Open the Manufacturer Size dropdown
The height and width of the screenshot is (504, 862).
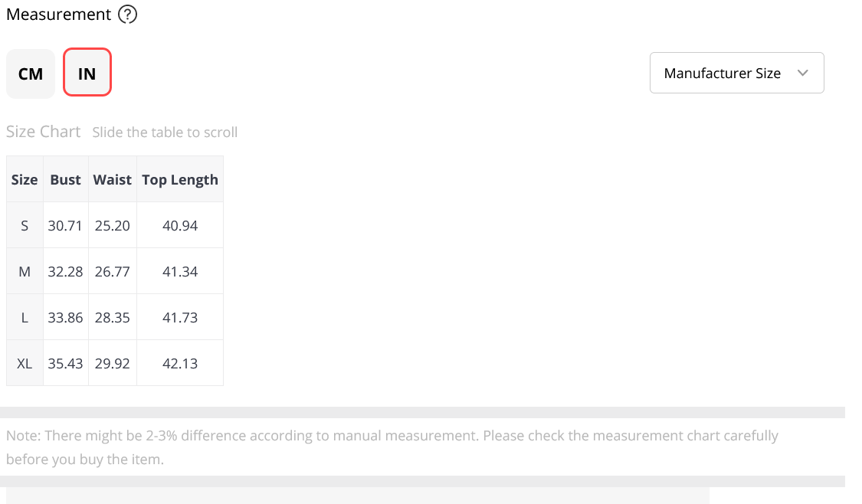click(736, 73)
